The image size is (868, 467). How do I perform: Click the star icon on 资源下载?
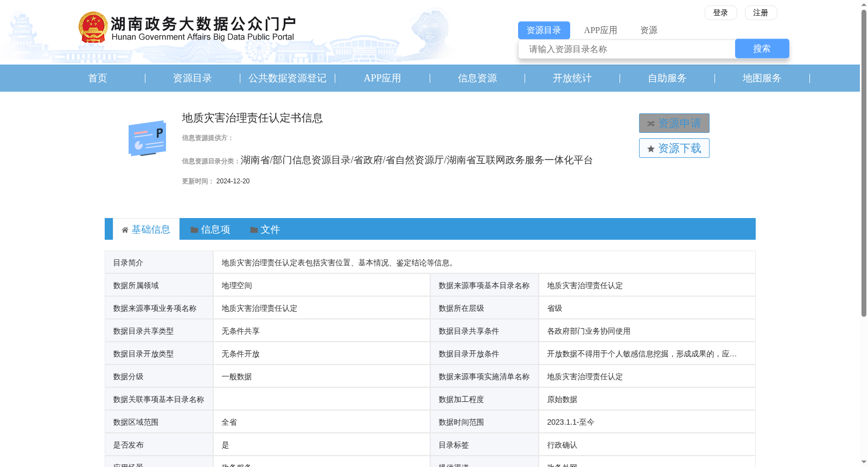coord(651,149)
